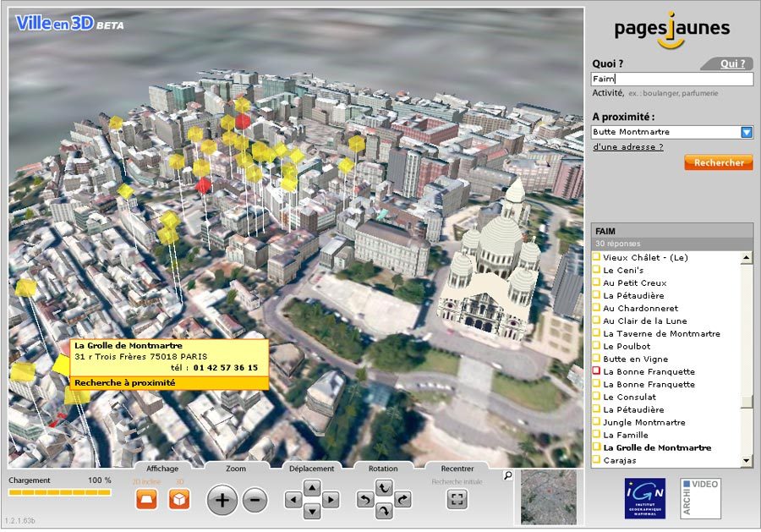Follow the "d'une adresse ?" link
761x532 pixels.
pos(628,146)
